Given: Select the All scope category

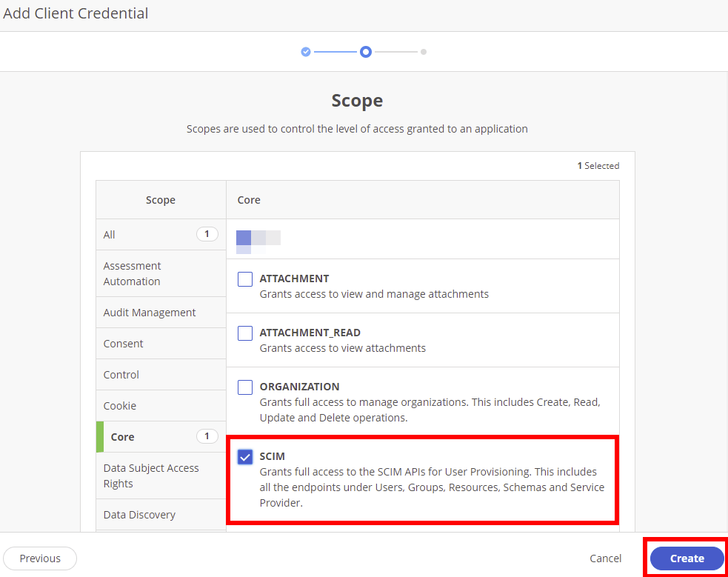Looking at the screenshot, I should pos(161,234).
